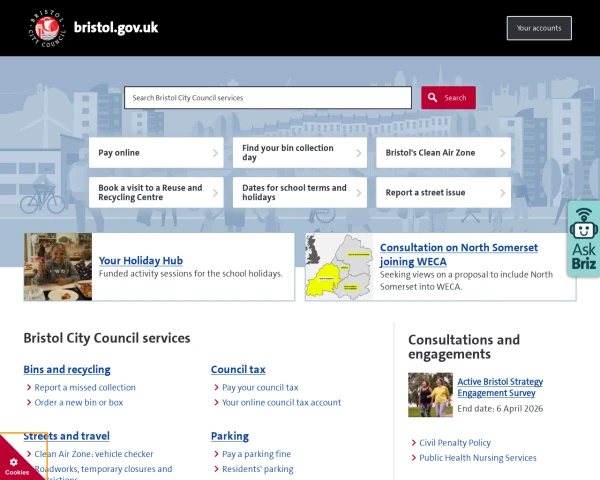Image resolution: width=600 pixels, height=480 pixels.
Task: Open Find your bin collection day tile
Action: coord(300,153)
